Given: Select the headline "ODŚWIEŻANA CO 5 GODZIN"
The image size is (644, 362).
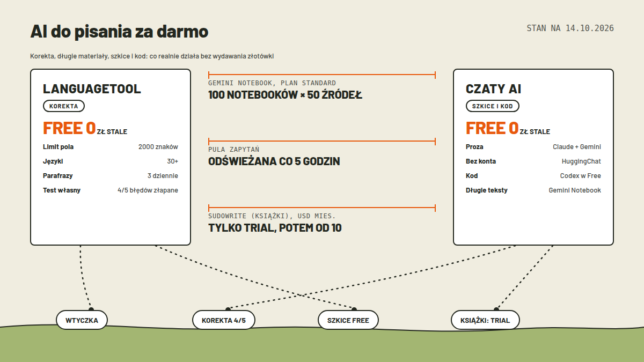Looking at the screenshot, I should [x=274, y=161].
